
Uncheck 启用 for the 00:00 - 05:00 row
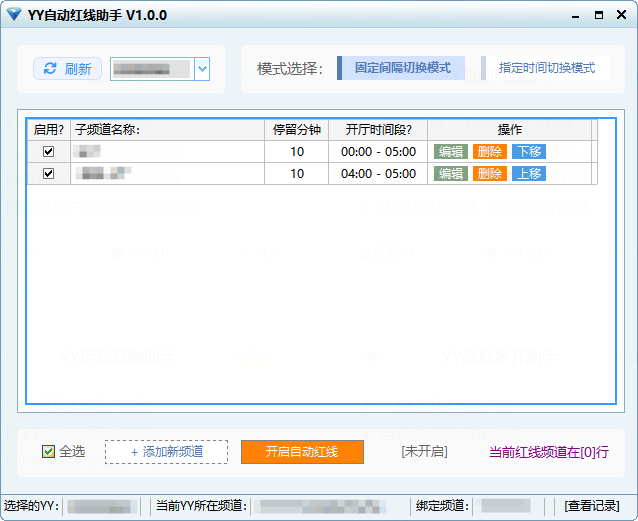pyautogui.click(x=48, y=151)
